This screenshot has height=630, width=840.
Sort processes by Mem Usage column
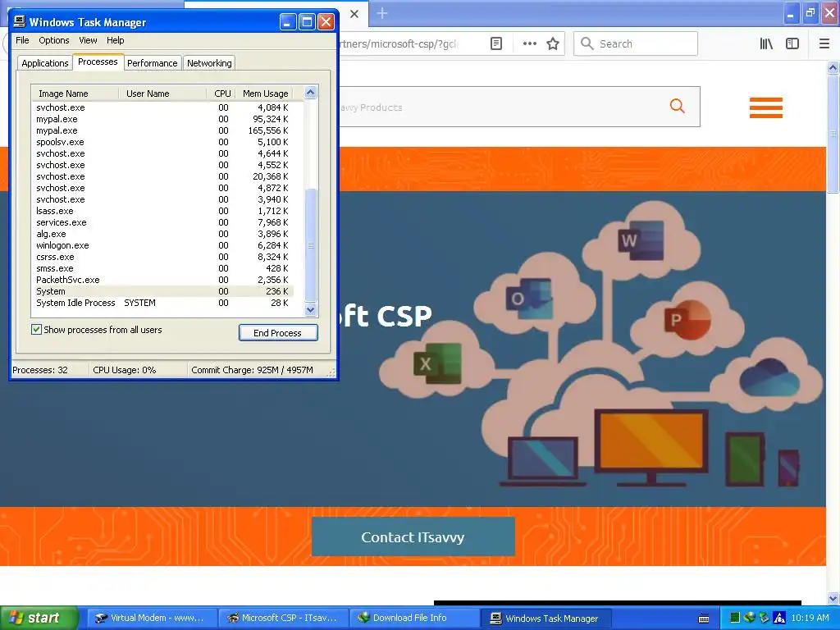click(265, 94)
